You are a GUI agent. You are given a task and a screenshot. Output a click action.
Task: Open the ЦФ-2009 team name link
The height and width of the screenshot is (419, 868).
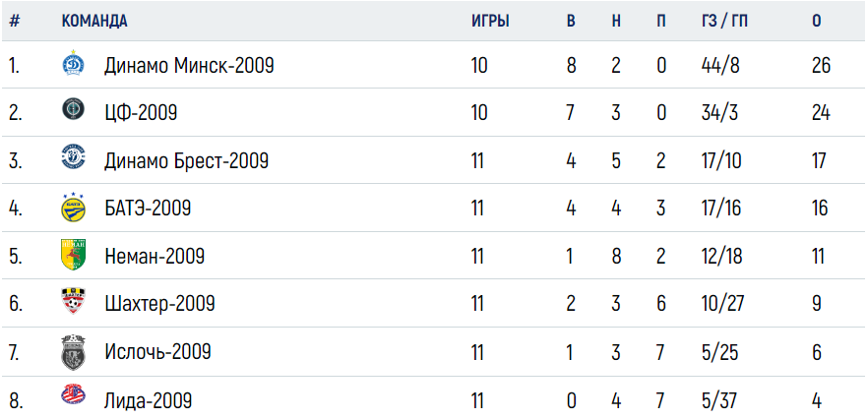141,113
